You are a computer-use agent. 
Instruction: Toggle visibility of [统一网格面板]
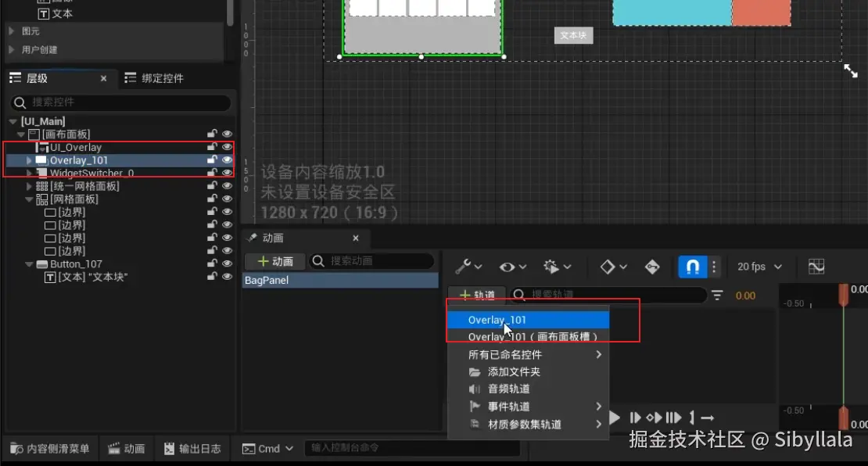coord(227,186)
